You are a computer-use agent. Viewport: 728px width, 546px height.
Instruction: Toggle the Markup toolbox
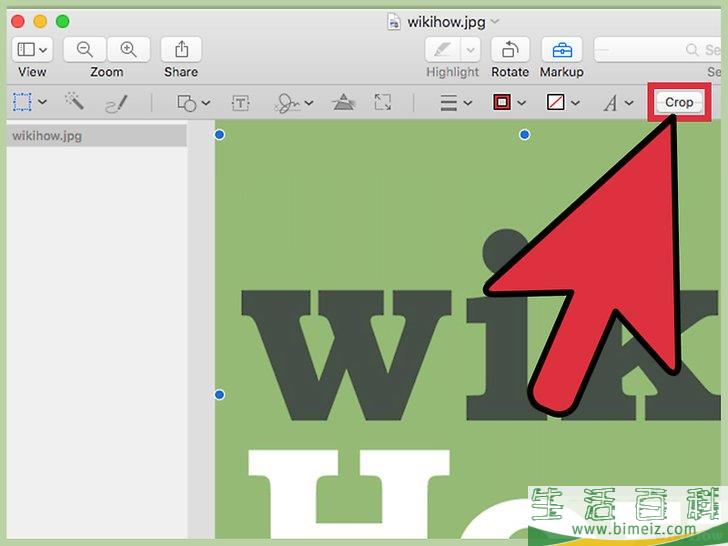[x=562, y=49]
